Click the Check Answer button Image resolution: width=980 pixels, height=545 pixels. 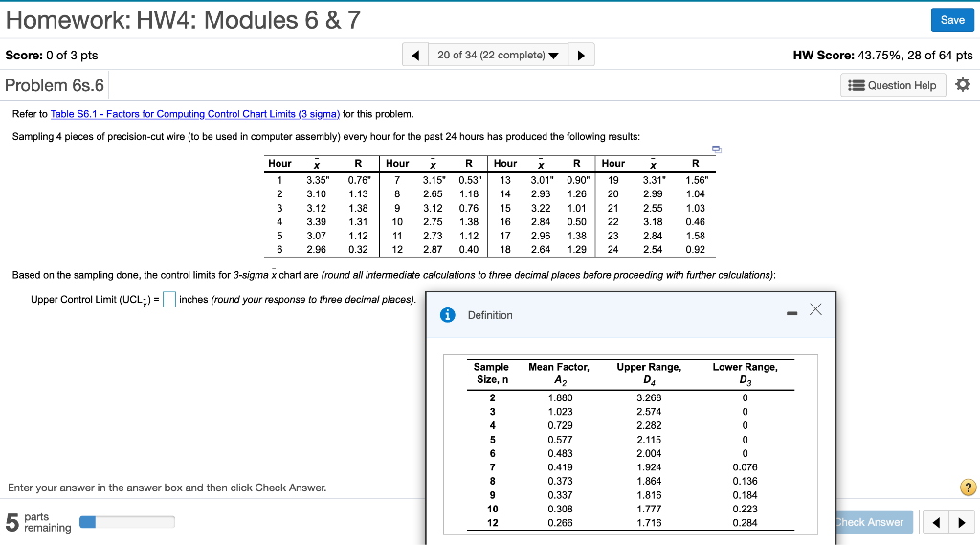pyautogui.click(x=873, y=522)
